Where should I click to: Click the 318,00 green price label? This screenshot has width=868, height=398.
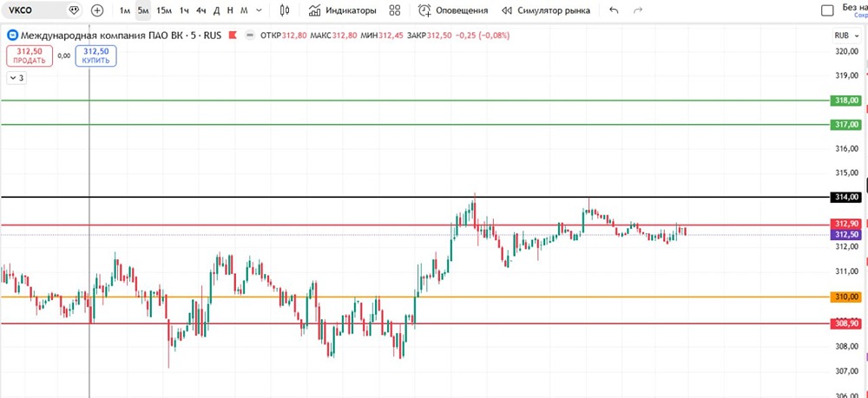(x=847, y=101)
